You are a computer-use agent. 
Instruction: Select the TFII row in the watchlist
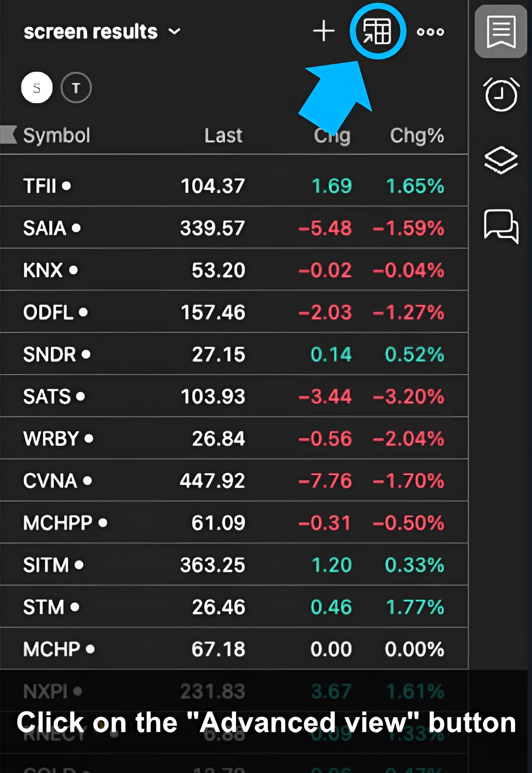[234, 186]
